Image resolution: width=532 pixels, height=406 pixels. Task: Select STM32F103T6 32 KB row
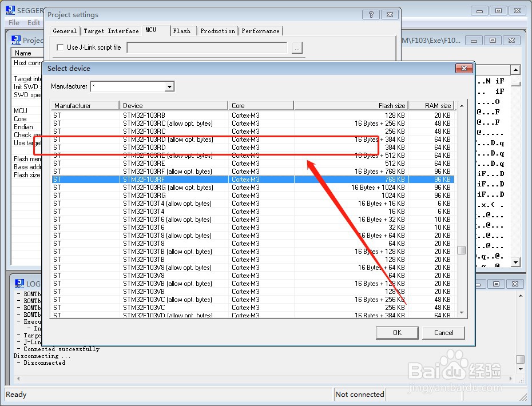coord(253,228)
